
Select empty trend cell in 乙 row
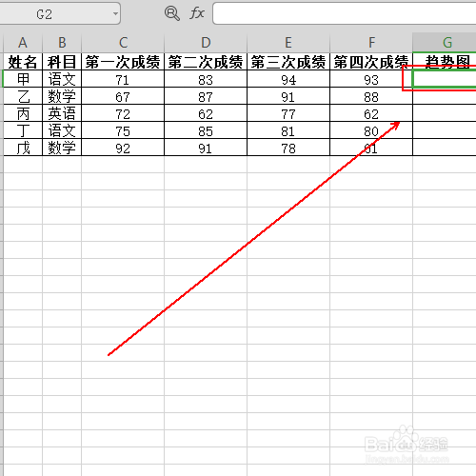coord(445,96)
